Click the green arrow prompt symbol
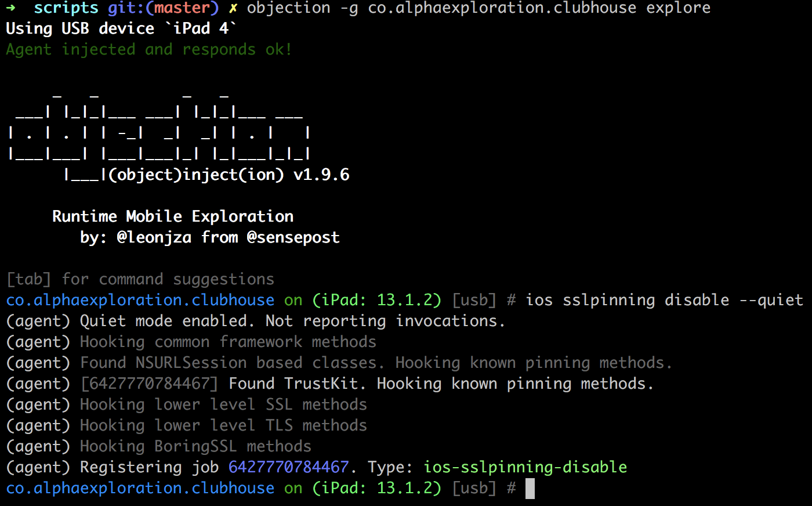This screenshot has width=812, height=506. 10,8
